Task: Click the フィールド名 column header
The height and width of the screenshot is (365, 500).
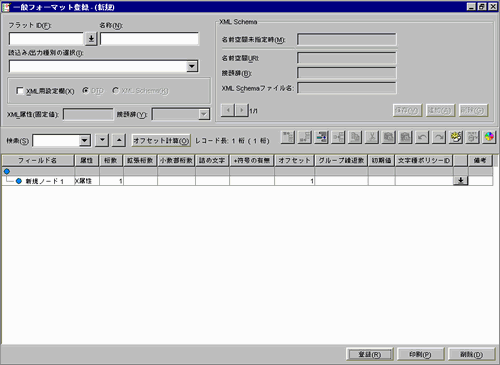Action: 38,160
